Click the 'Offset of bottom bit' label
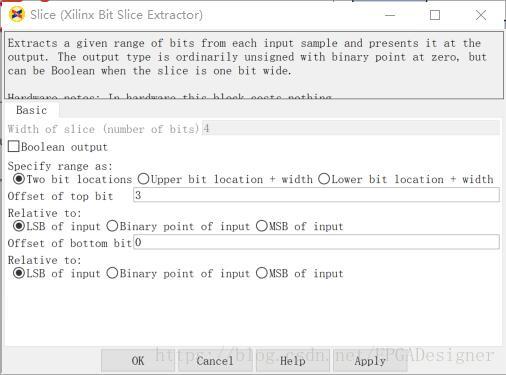The width and height of the screenshot is (506, 375). pos(70,243)
